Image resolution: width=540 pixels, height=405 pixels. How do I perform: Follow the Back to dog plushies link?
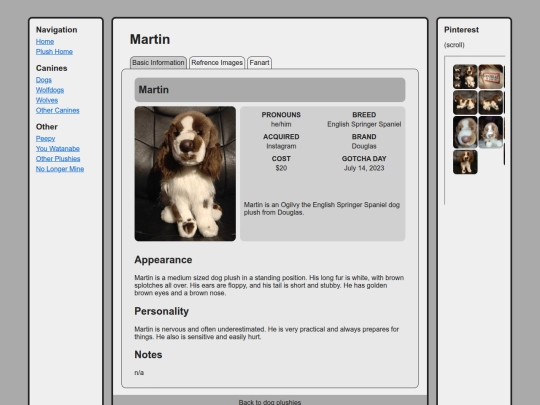click(270, 402)
